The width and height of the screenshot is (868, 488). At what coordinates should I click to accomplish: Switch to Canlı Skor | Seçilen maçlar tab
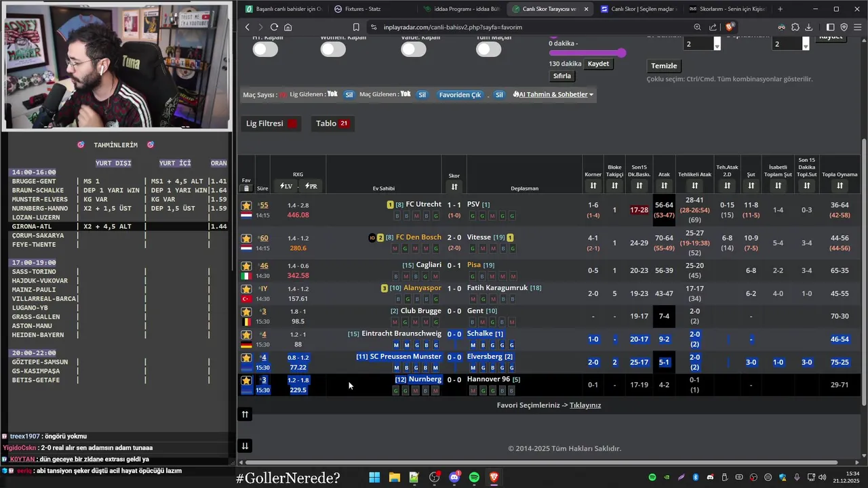[637, 9]
